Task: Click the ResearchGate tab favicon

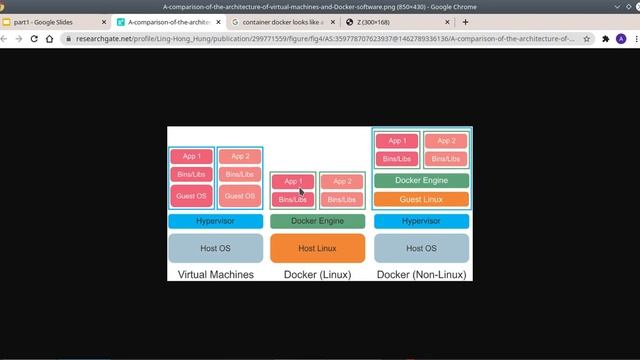Action: coord(120,22)
